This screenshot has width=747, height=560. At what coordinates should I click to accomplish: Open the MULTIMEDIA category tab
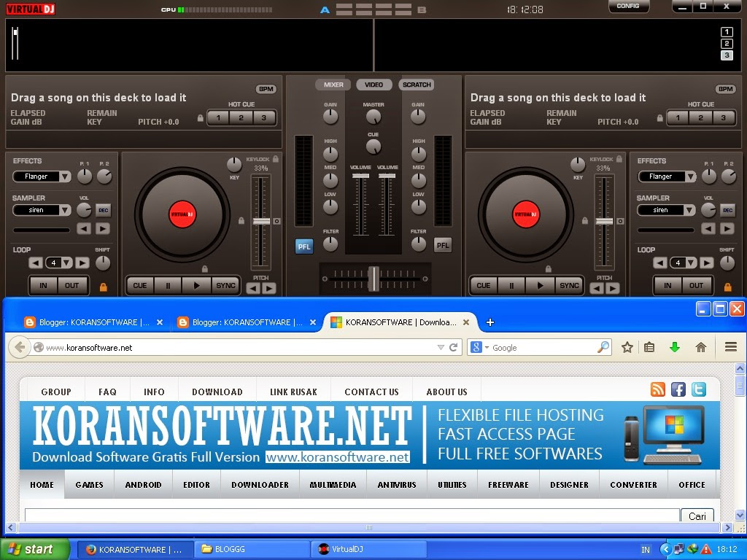(x=333, y=485)
